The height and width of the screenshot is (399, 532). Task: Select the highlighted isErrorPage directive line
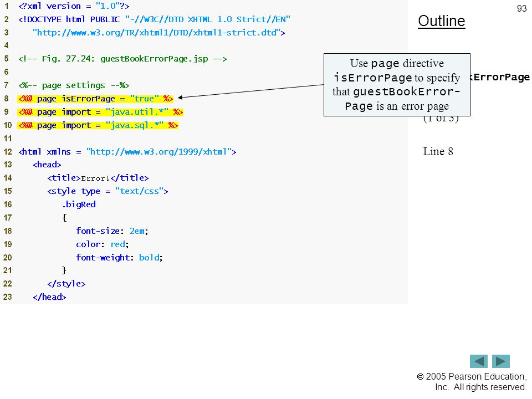point(95,99)
